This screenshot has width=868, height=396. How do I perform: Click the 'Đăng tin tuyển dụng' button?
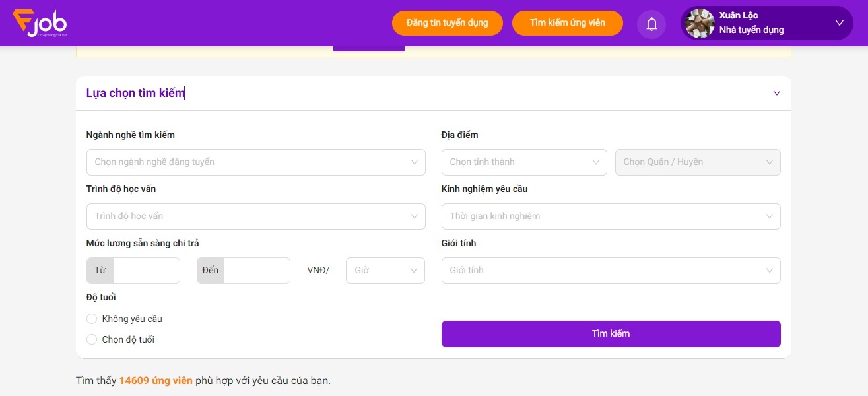(448, 22)
